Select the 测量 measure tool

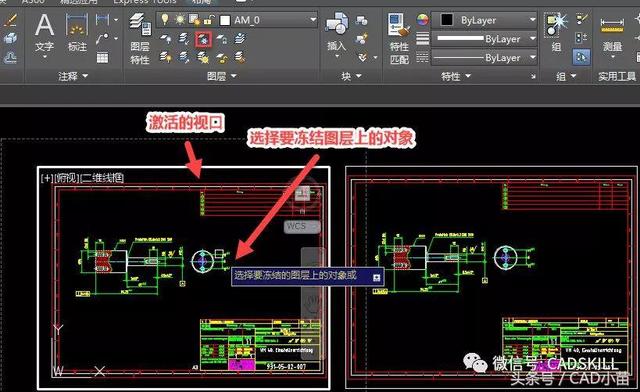pyautogui.click(x=612, y=34)
